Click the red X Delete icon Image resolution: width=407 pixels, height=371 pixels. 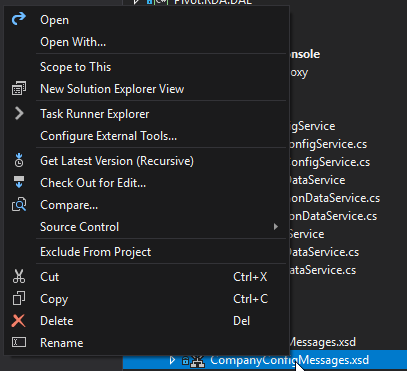pyautogui.click(x=18, y=321)
